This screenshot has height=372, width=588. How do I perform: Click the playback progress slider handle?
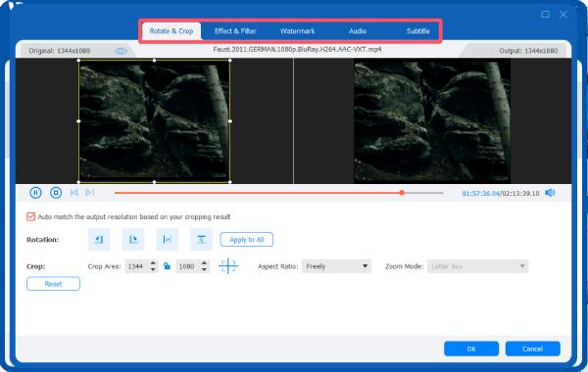[x=402, y=193]
